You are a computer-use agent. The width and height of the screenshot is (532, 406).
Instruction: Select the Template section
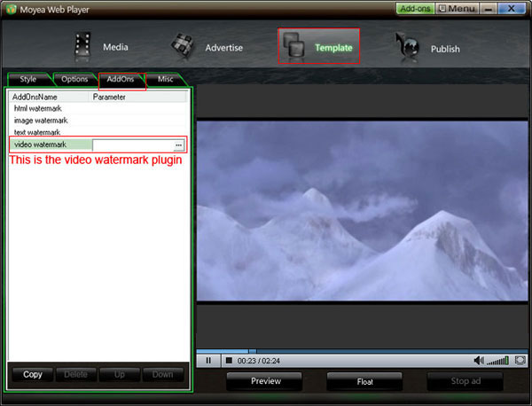[318, 46]
